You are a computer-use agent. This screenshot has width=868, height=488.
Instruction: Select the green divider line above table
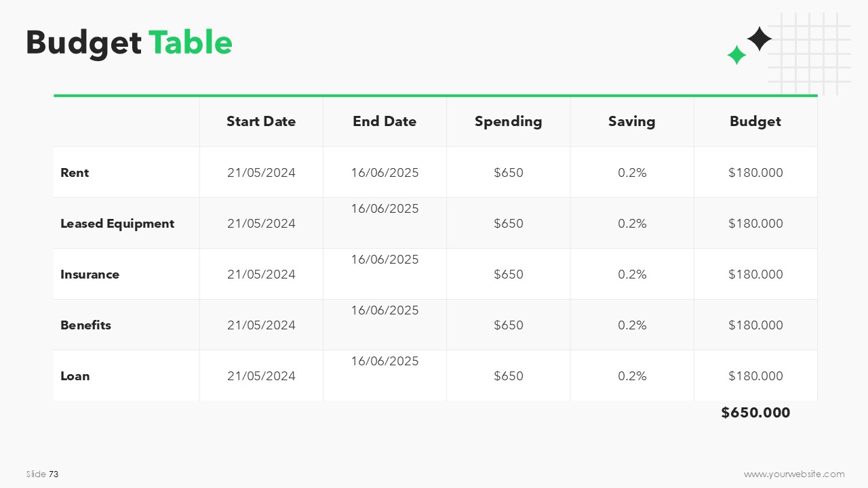(x=435, y=96)
